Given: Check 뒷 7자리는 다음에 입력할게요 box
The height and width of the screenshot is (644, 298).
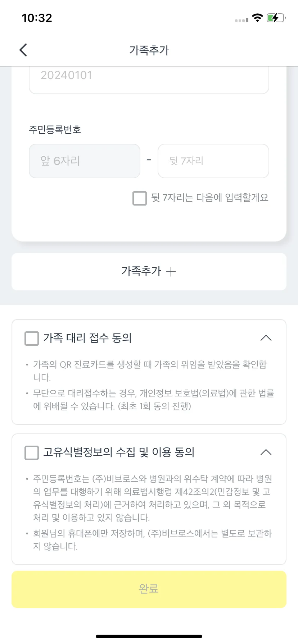Looking at the screenshot, I should tap(140, 198).
